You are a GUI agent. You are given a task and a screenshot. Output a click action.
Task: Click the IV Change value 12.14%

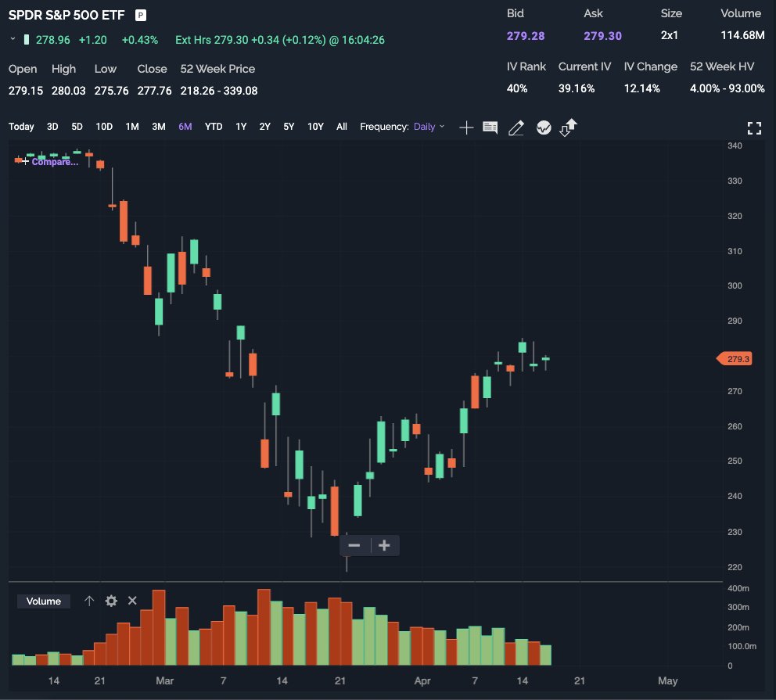(642, 88)
